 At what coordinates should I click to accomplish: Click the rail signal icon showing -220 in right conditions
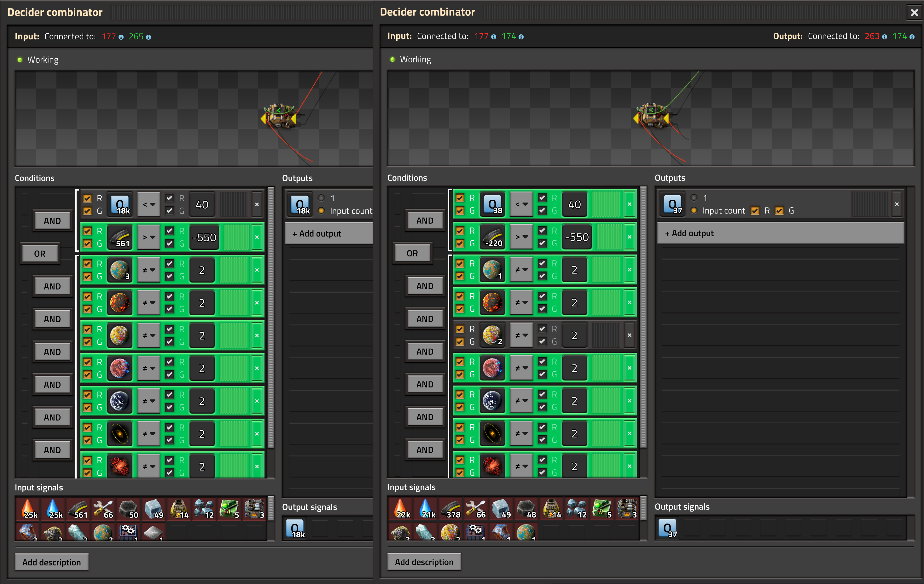click(x=492, y=237)
